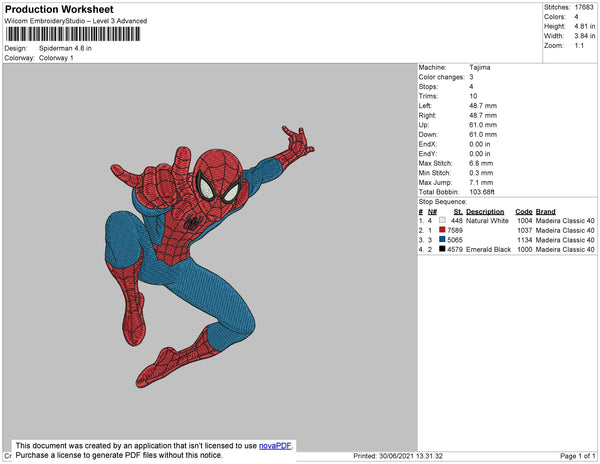The height and width of the screenshot is (464, 600).
Task: Click the Zoom value 1:1
Action: click(x=579, y=46)
